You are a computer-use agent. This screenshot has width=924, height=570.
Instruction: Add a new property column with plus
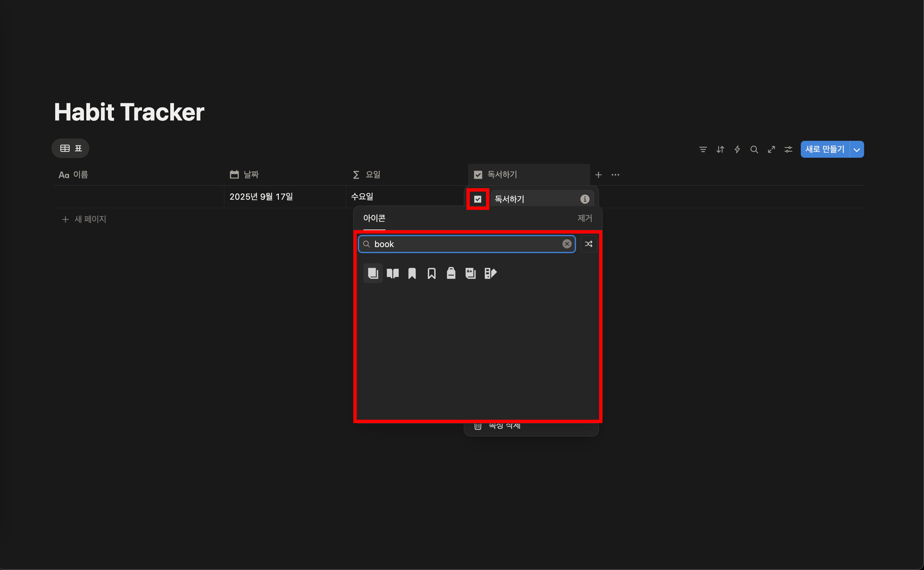coord(598,175)
